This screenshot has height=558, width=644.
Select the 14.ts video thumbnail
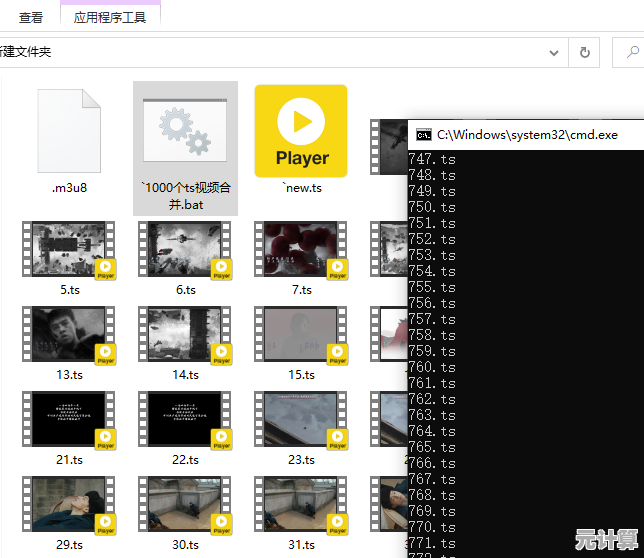(185, 334)
